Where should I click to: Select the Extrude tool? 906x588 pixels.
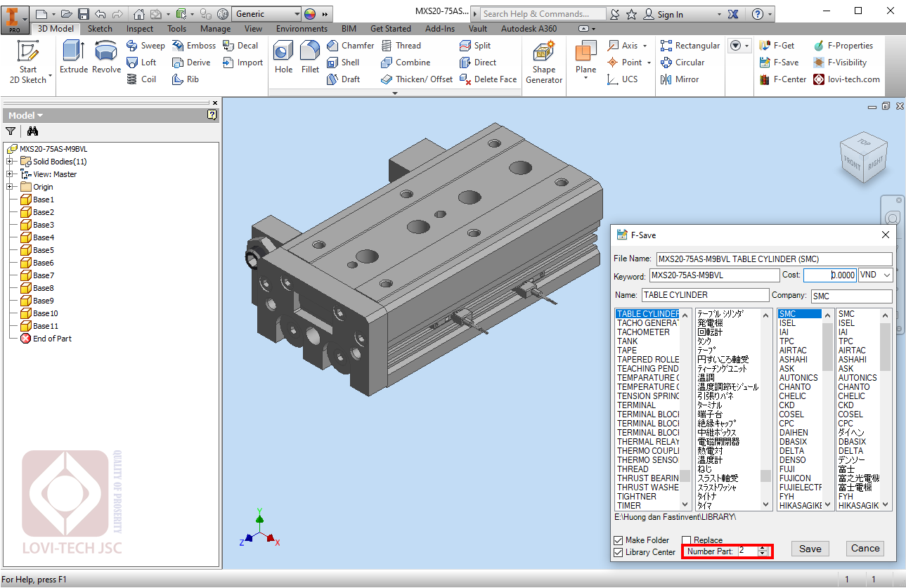click(x=73, y=58)
